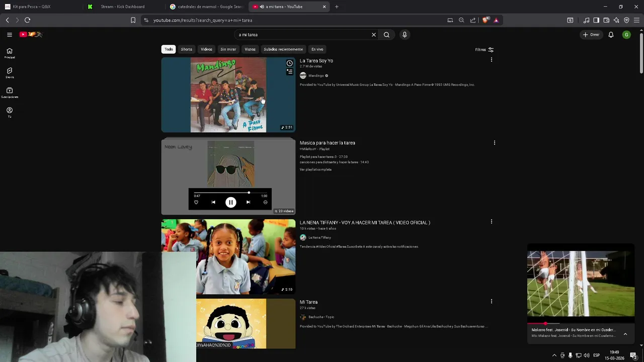Close the a mi tarea YouTube tab
The image size is (644, 362).
click(324, 7)
